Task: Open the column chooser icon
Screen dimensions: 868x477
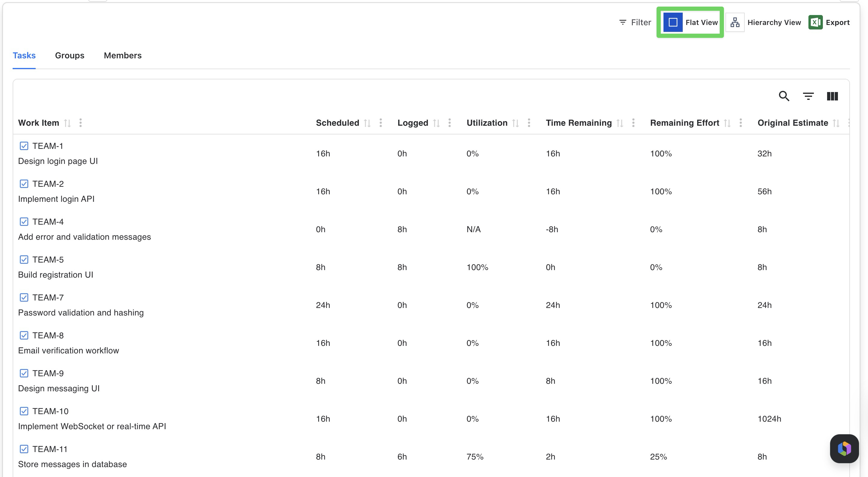Action: (832, 96)
